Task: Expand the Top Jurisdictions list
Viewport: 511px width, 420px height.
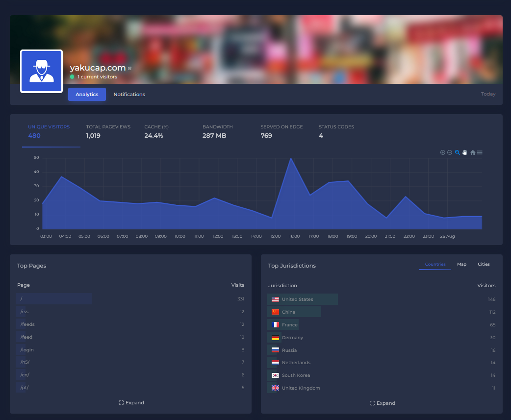Action: tap(383, 403)
